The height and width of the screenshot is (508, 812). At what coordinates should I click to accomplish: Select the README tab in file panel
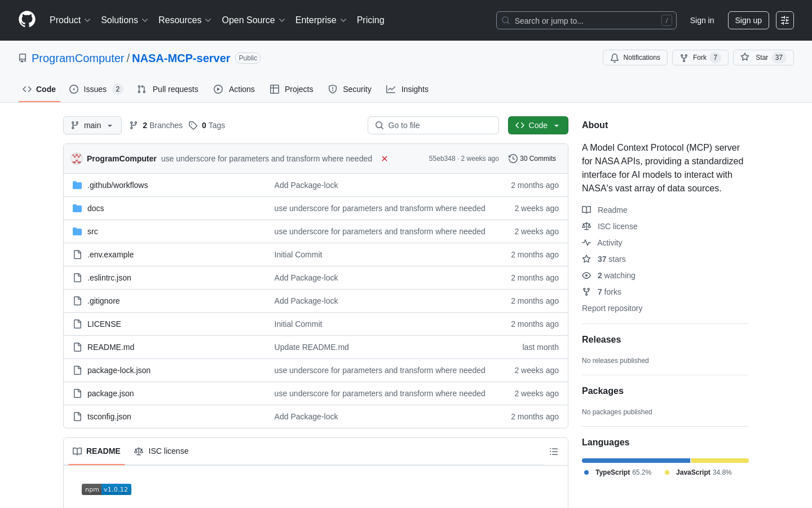[x=96, y=451]
